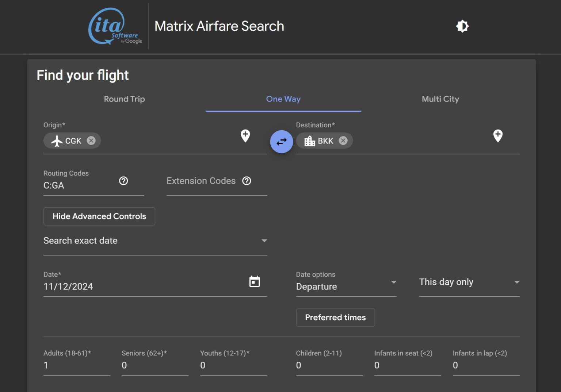
Task: Open the Departure date options dropdown
Action: [394, 282]
